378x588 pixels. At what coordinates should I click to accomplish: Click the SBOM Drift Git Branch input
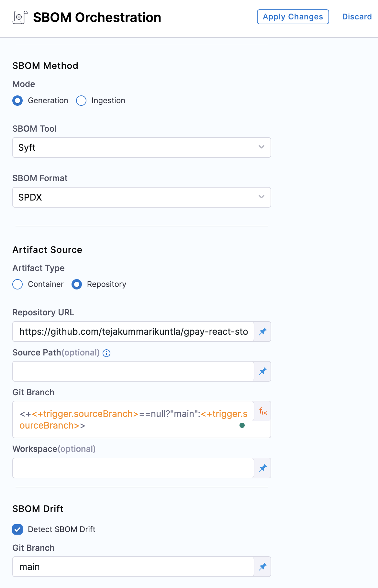(133, 567)
